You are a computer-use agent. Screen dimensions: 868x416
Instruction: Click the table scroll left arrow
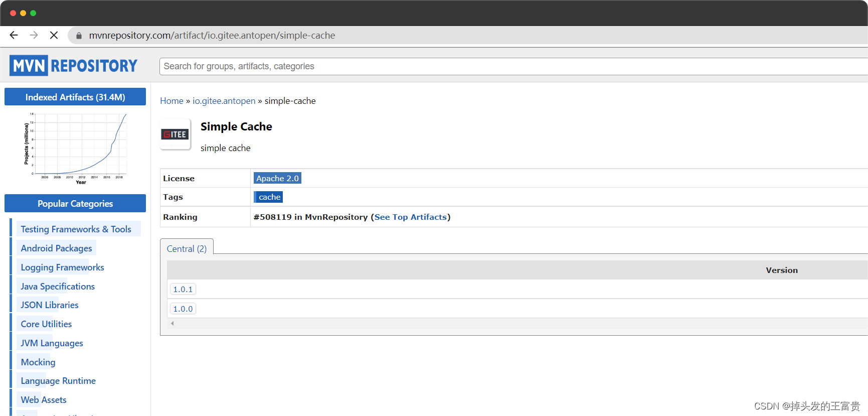pos(172,324)
